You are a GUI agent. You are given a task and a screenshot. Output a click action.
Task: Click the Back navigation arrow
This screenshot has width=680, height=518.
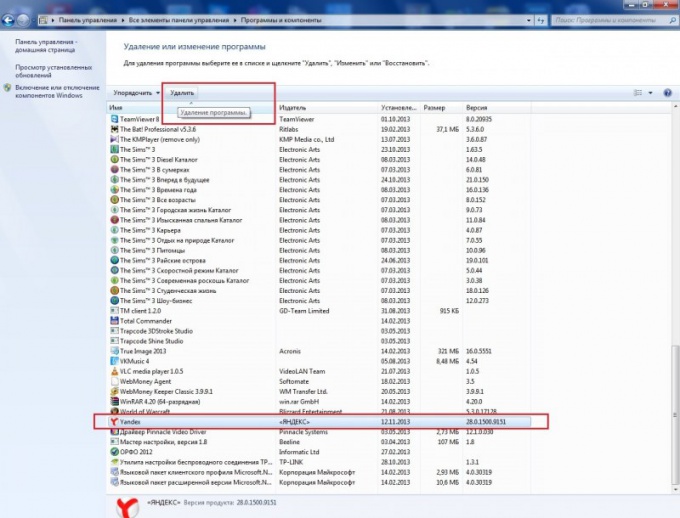coord(8,20)
